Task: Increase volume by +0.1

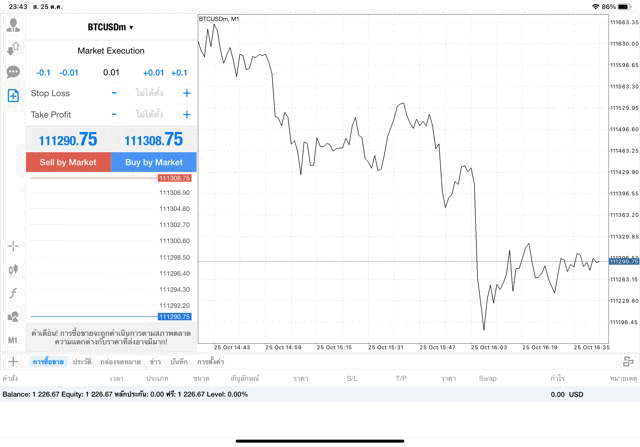Action: [179, 72]
